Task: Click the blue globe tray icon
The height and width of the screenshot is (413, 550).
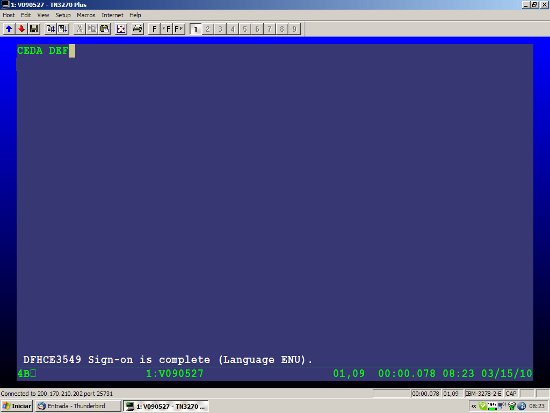Action: pos(522,406)
